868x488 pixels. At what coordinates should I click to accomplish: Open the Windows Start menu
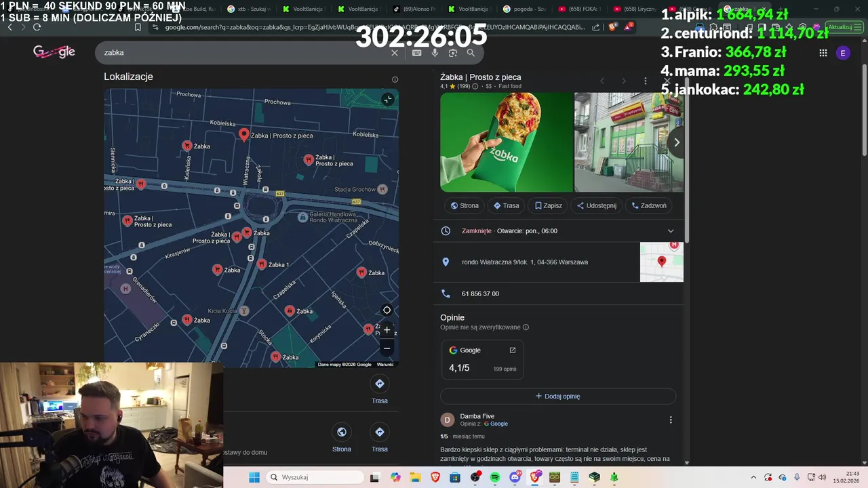(x=254, y=478)
